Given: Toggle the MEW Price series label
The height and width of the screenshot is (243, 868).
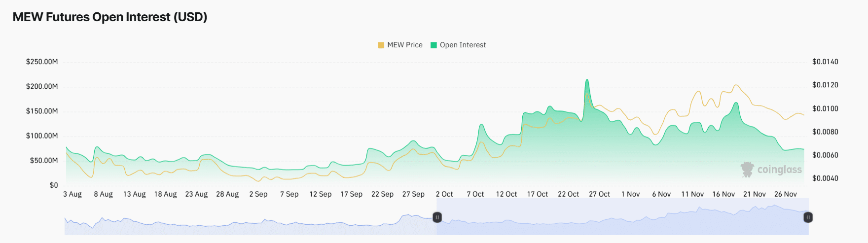Looking at the screenshot, I should (404, 45).
